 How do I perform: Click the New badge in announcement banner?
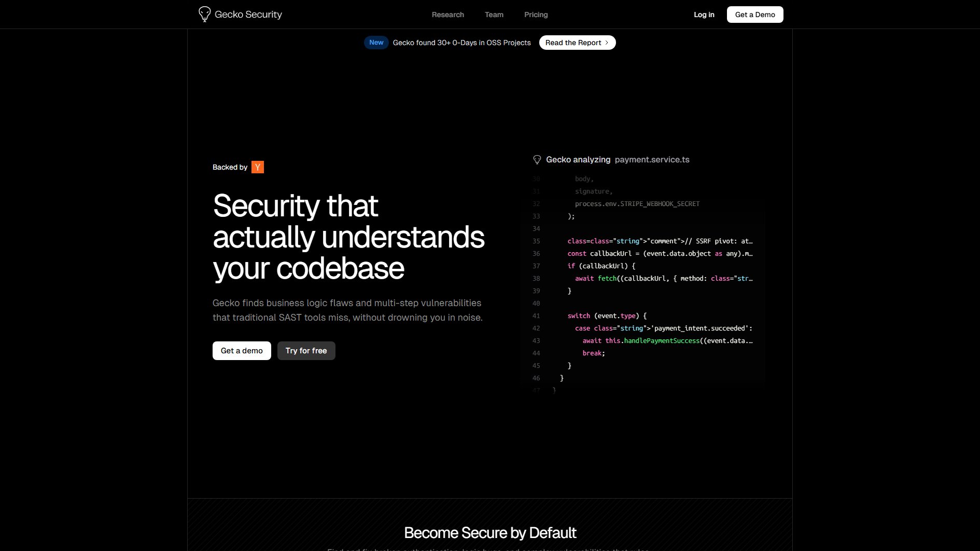[376, 43]
